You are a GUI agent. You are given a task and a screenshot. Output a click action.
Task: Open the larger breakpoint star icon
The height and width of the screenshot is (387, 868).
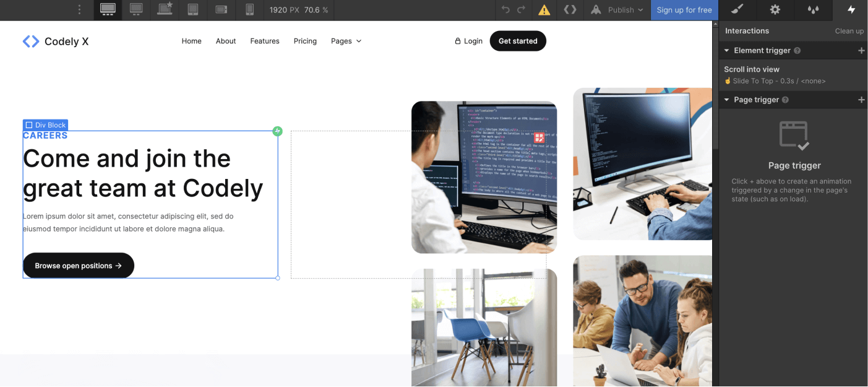coord(164,10)
